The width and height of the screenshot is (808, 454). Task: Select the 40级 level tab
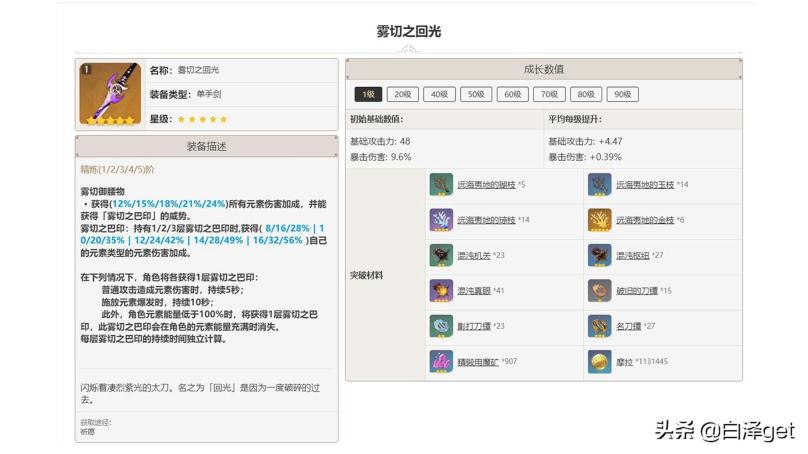tap(438, 94)
